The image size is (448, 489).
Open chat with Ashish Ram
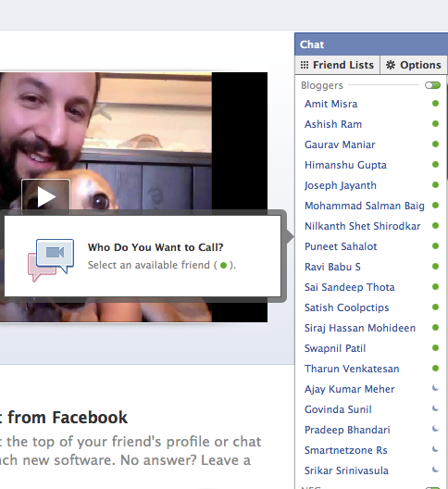coord(333,124)
